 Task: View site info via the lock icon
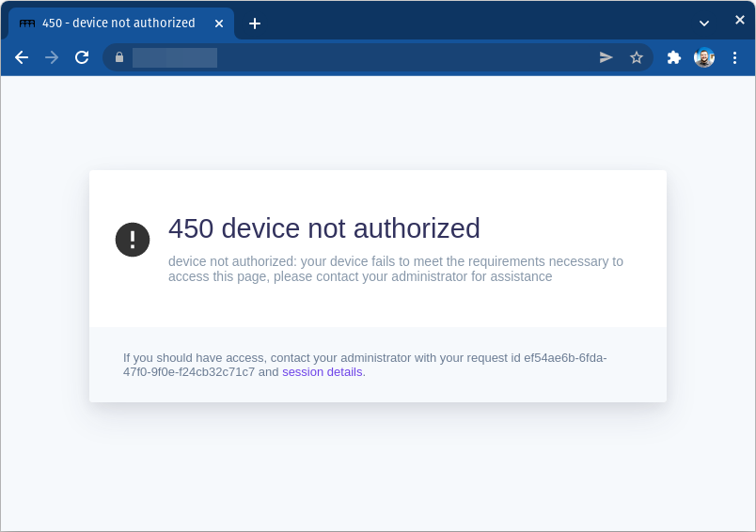point(119,57)
